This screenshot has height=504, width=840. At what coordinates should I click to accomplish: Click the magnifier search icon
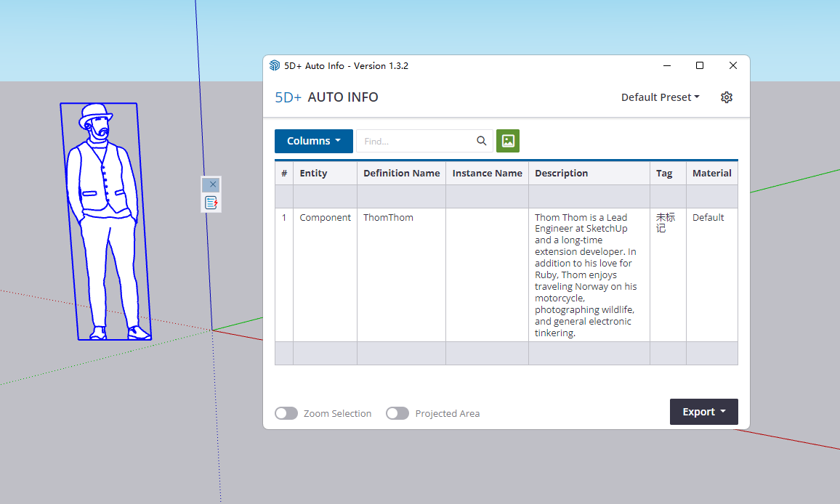[x=481, y=141]
